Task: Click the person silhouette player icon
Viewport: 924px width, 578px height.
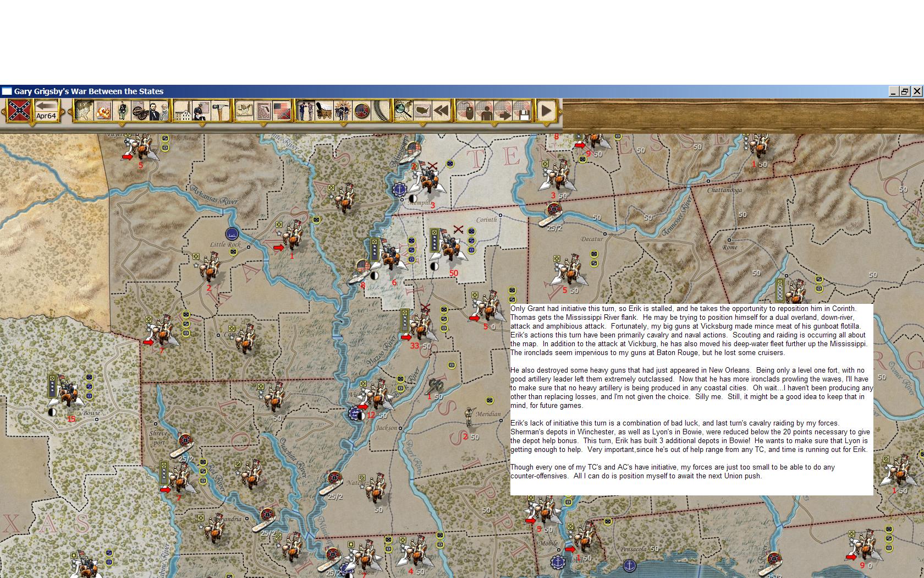Action: point(485,110)
